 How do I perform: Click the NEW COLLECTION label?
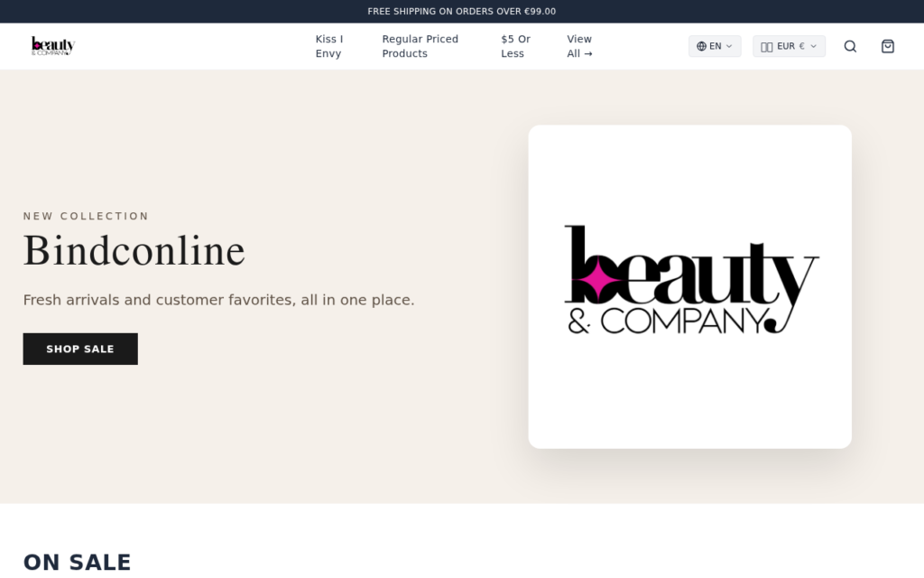coord(86,217)
